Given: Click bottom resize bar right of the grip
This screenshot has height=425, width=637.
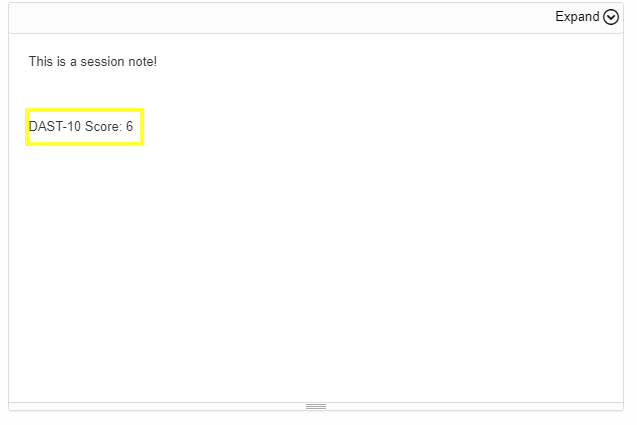Looking at the screenshot, I should coord(480,406).
